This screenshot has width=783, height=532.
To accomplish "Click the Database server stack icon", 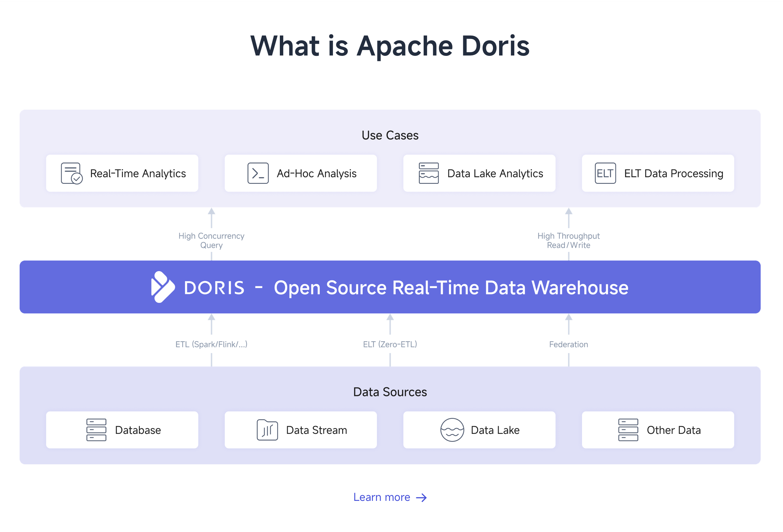I will click(96, 430).
